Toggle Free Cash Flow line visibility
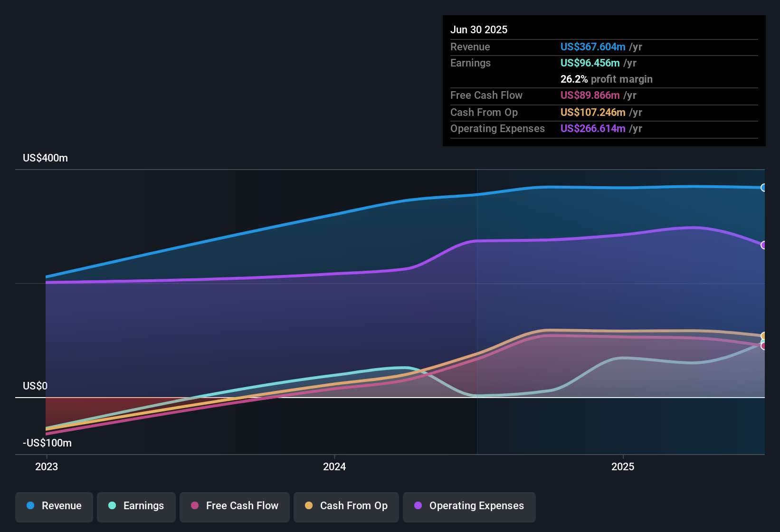Image resolution: width=780 pixels, height=532 pixels. pyautogui.click(x=234, y=506)
